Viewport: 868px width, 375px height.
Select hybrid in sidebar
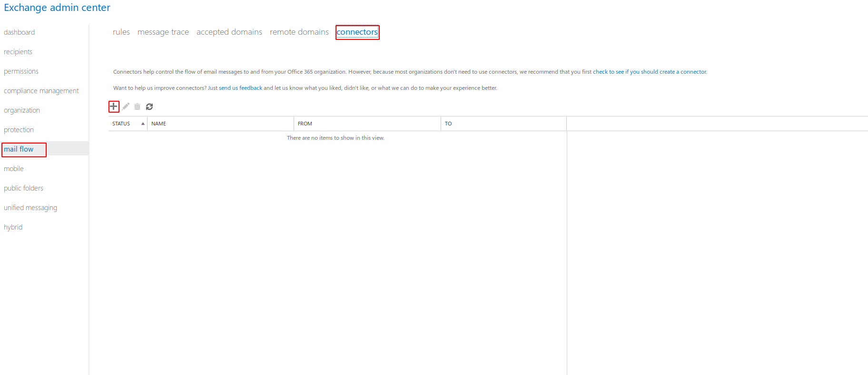13,227
